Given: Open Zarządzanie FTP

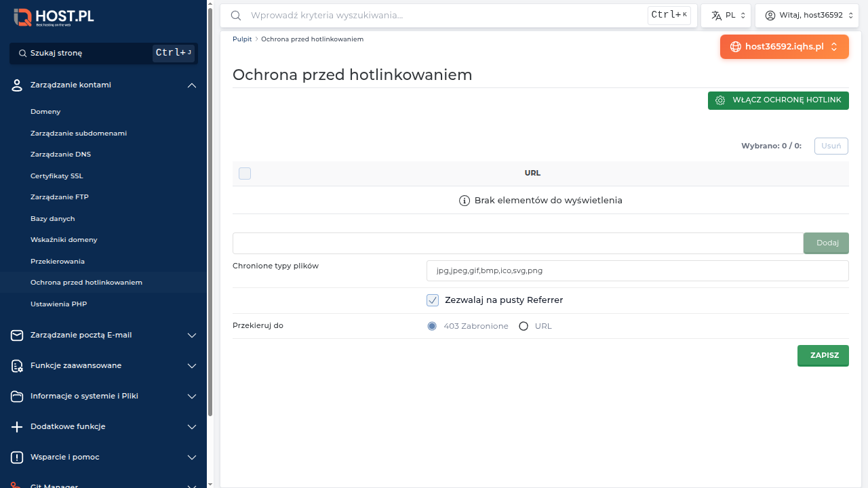Looking at the screenshot, I should (60, 197).
